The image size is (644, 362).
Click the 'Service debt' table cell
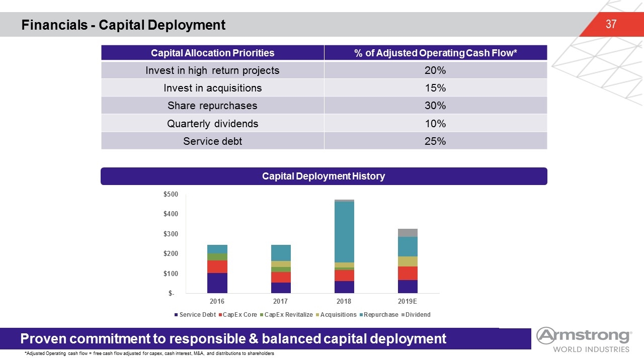212,141
